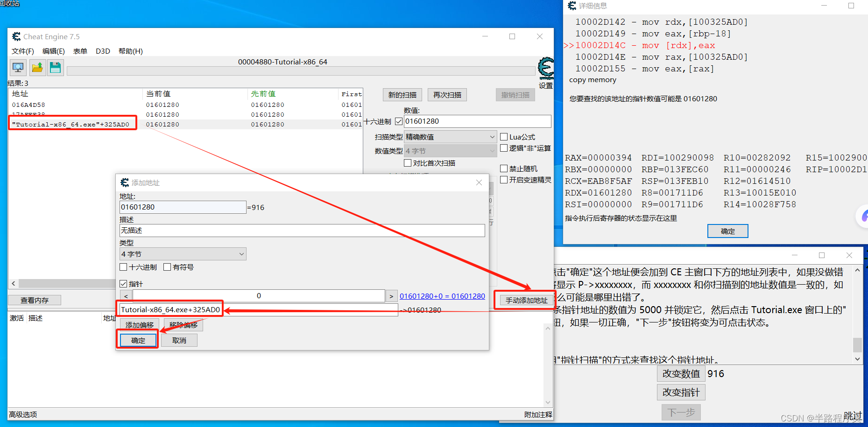Click the add address dialog title icon

[125, 182]
